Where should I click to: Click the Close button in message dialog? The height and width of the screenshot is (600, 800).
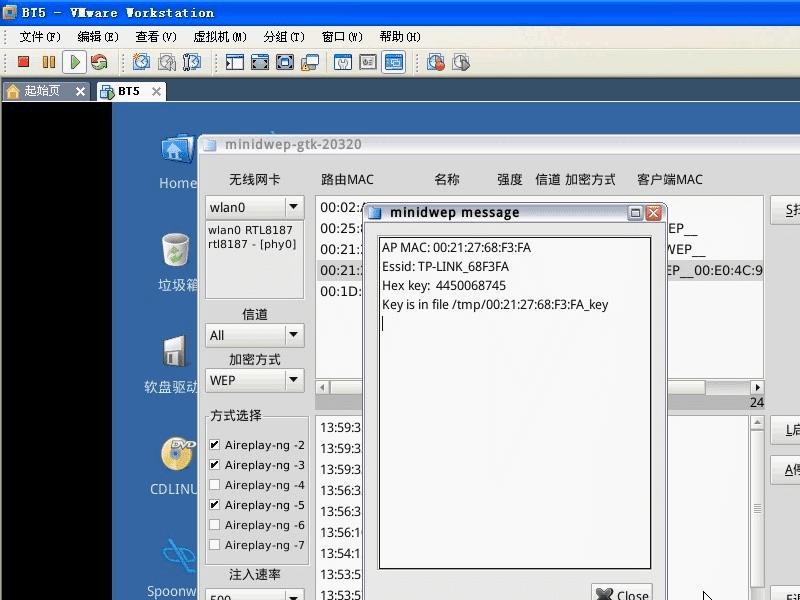[x=622, y=593]
